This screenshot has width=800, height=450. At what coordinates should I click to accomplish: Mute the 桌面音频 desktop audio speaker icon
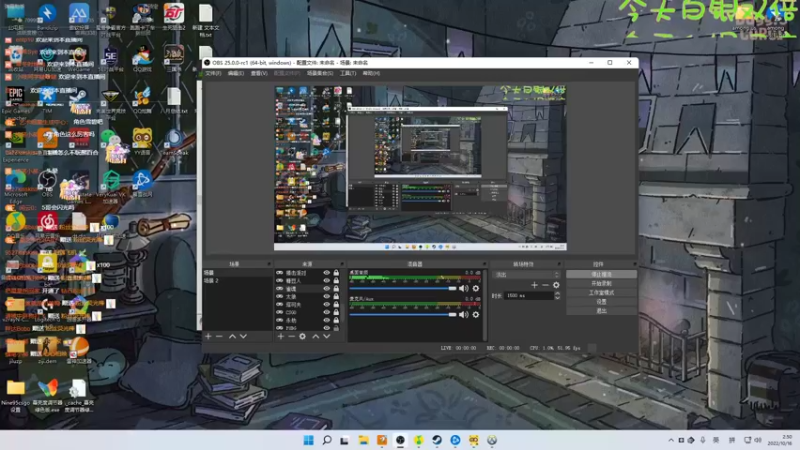[x=463, y=289]
